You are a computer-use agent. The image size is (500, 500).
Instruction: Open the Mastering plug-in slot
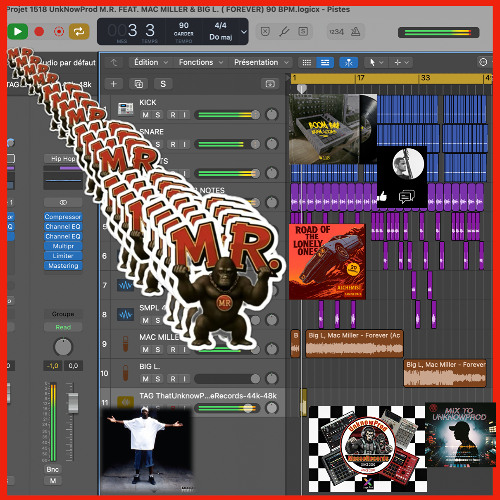pos(63,266)
